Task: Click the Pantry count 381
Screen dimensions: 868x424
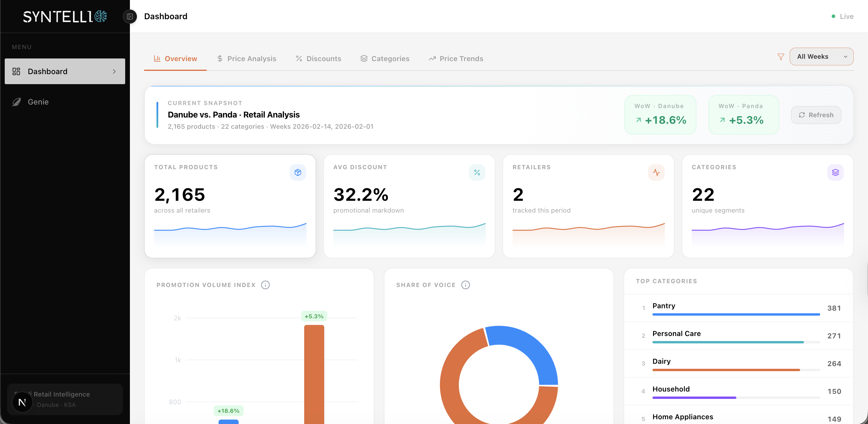Action: pos(834,308)
